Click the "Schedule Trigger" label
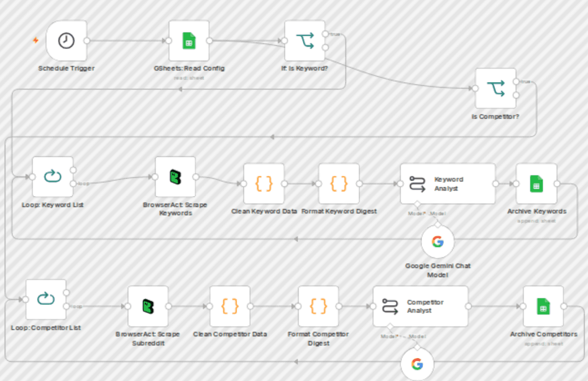 coord(66,69)
